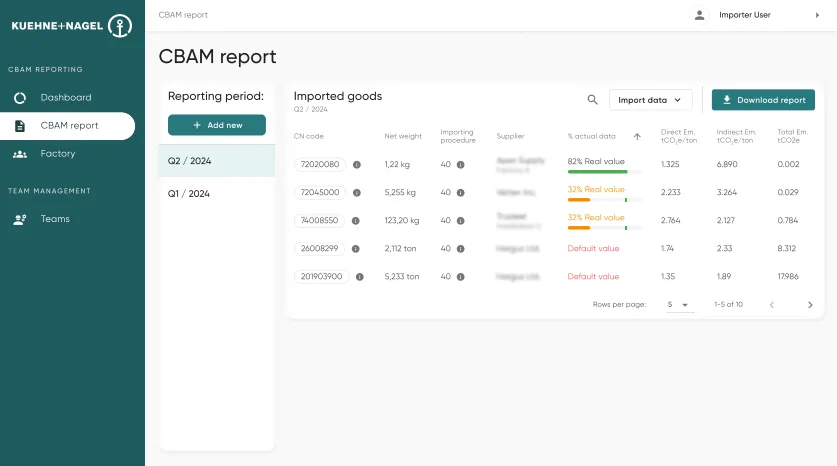Click the Importer User avatar icon
Screen dimensions: 837x466
click(699, 15)
